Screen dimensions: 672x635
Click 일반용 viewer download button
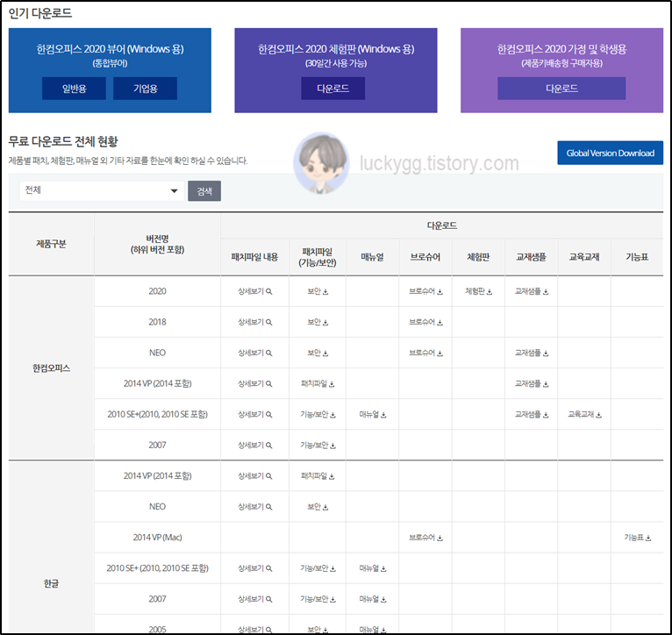pyautogui.click(x=75, y=89)
